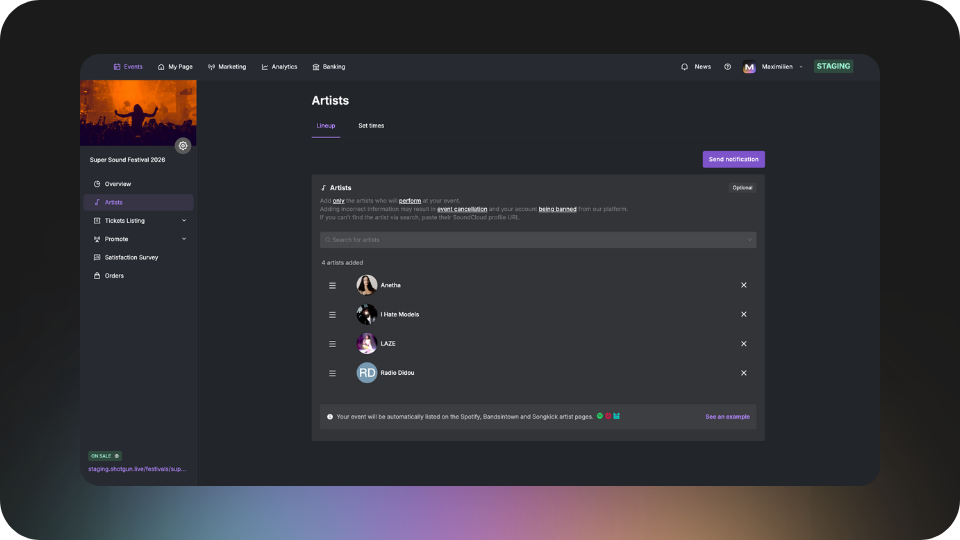Screen dimensions: 960x540
Task: Click the green Spotify icon
Action: click(599, 416)
